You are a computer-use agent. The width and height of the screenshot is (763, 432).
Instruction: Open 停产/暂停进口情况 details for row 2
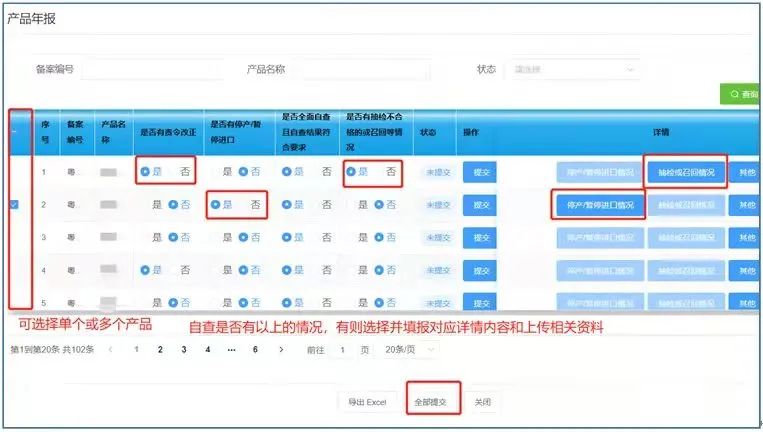[598, 205]
